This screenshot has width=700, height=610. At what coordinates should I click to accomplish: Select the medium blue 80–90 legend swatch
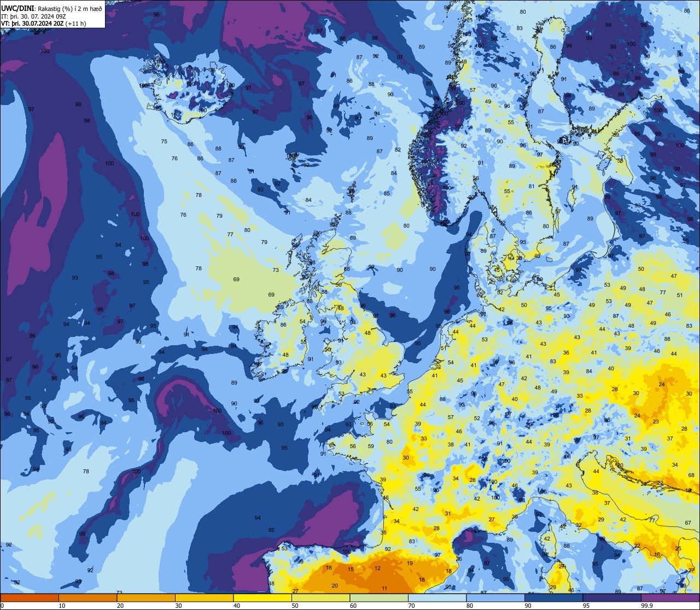tap(495, 597)
